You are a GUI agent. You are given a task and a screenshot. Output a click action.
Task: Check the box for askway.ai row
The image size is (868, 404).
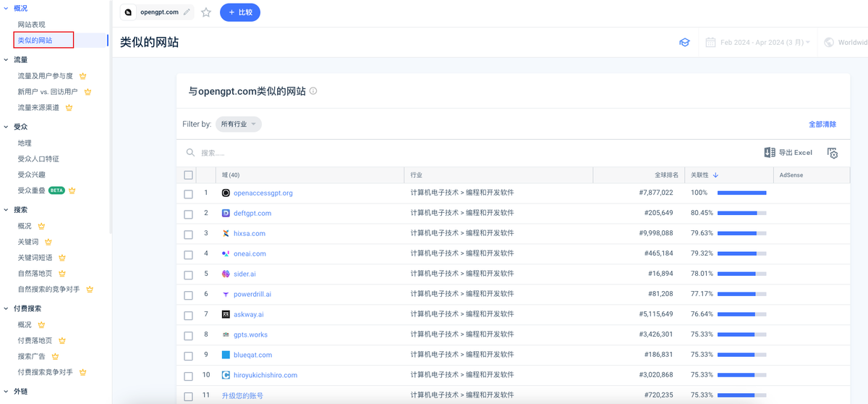(189, 316)
